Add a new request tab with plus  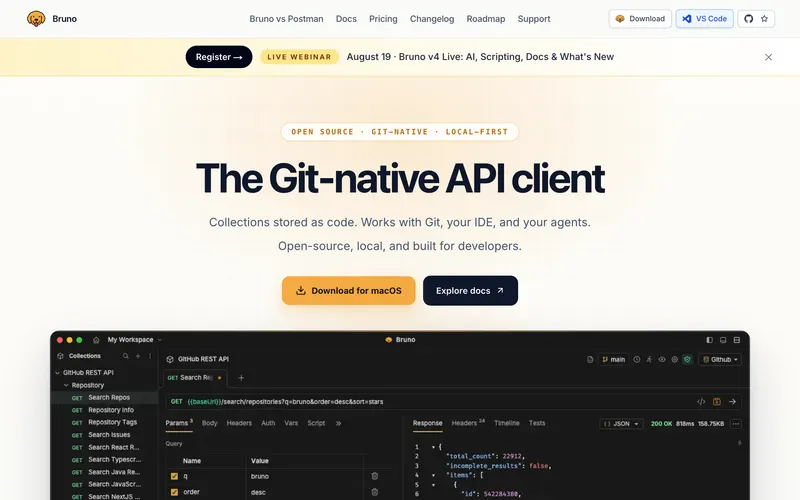pyautogui.click(x=241, y=378)
